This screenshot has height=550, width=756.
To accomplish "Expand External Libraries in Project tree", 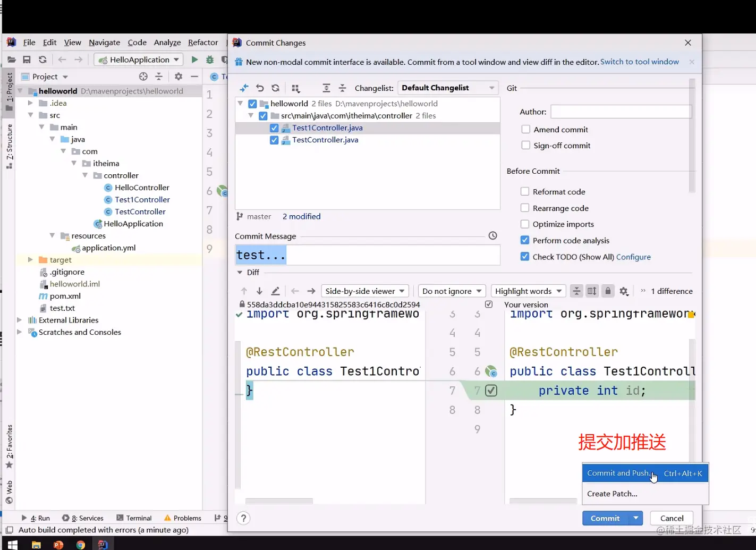I will (20, 320).
